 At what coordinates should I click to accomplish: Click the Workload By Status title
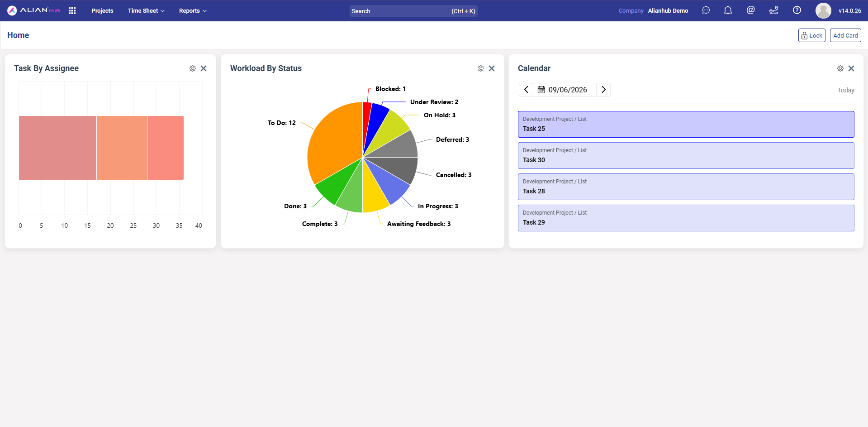(266, 68)
